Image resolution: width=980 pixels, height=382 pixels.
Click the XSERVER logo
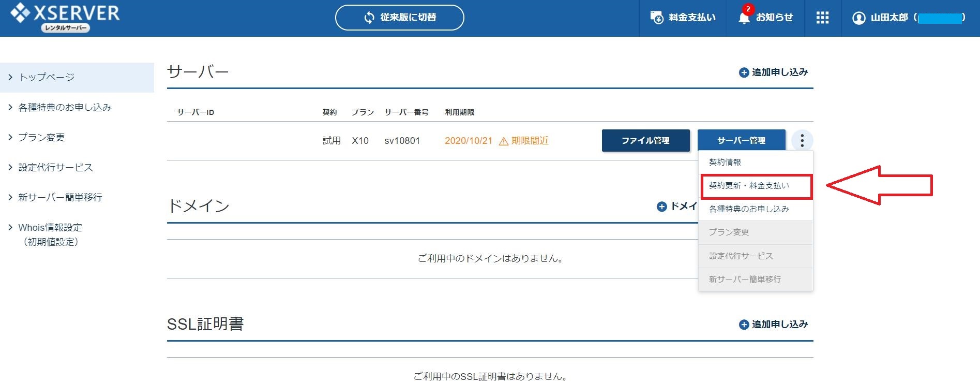coord(65,18)
